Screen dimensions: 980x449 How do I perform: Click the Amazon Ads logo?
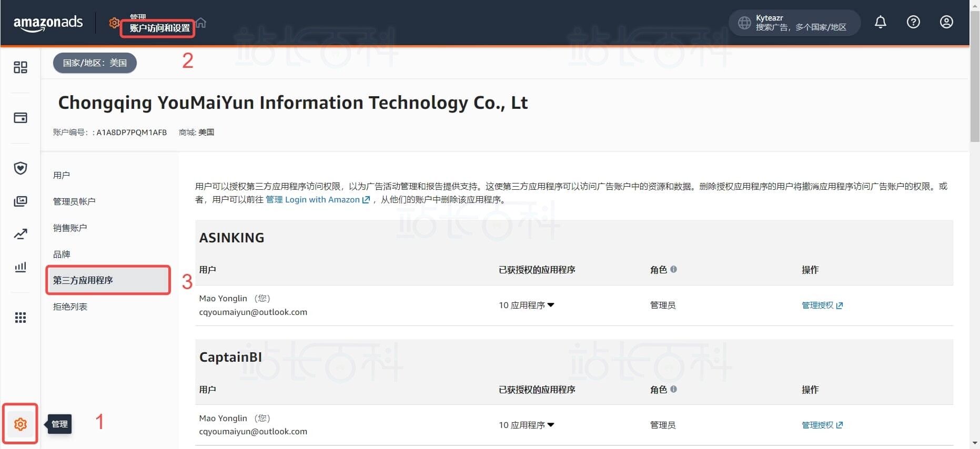point(48,23)
